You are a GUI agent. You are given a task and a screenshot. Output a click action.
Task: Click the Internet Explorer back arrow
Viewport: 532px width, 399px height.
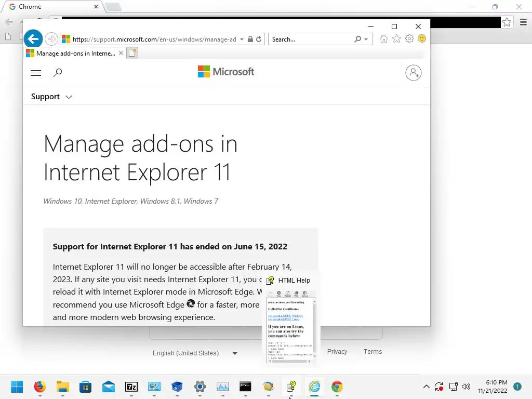click(33, 39)
